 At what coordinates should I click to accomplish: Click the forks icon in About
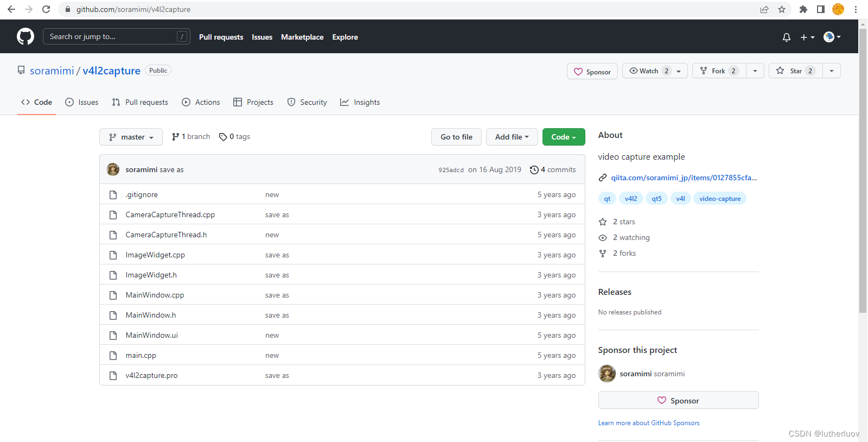(603, 253)
